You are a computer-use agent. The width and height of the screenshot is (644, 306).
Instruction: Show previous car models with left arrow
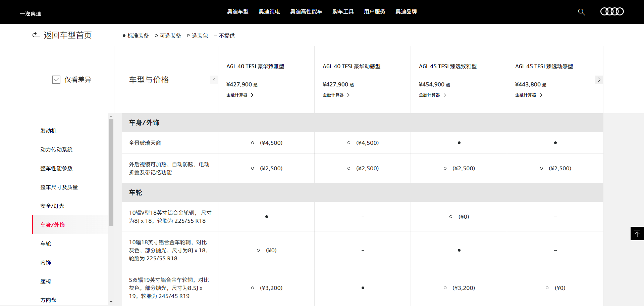click(214, 80)
